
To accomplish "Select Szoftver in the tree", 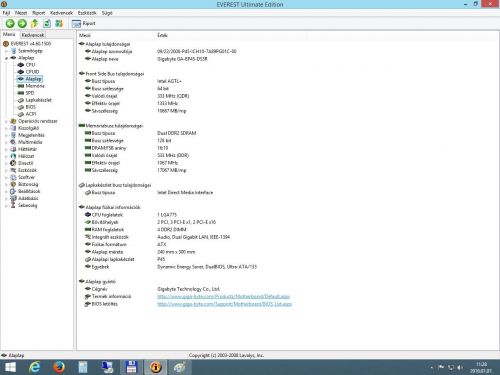I will (26, 177).
